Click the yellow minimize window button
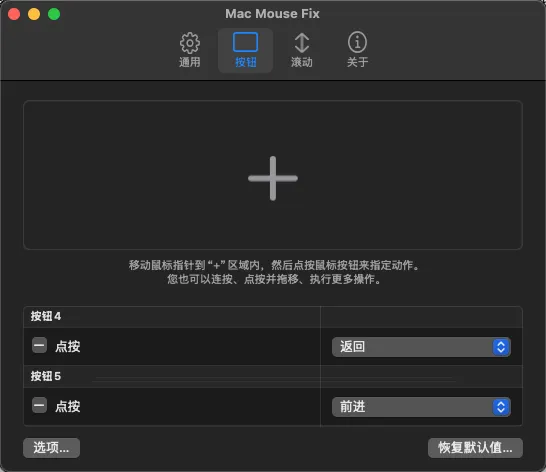546x472 pixels. 34,14
